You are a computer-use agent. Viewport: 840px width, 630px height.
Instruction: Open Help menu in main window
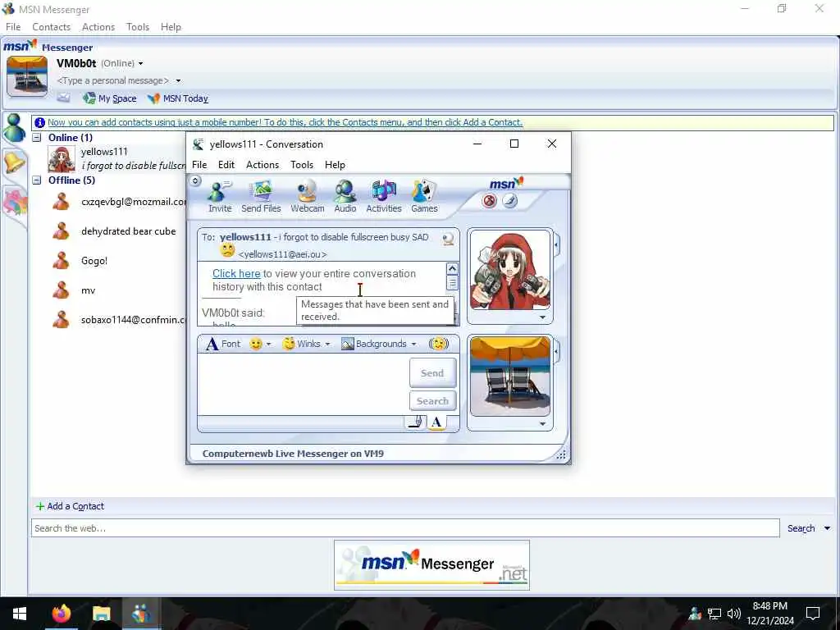click(171, 27)
